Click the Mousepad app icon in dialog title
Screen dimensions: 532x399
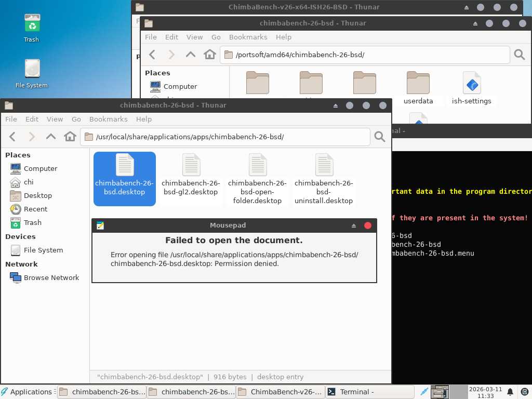pos(100,225)
